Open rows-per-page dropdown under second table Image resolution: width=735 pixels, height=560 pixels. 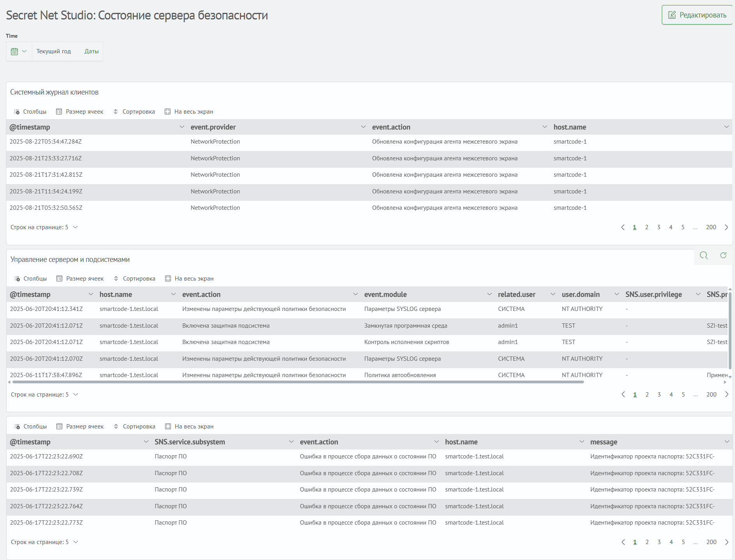coord(44,395)
